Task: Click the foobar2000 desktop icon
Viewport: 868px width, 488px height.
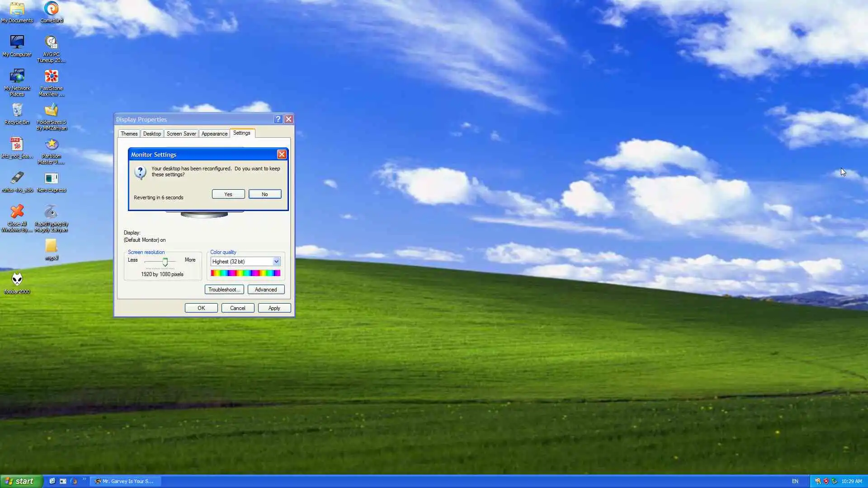Action: (17, 280)
